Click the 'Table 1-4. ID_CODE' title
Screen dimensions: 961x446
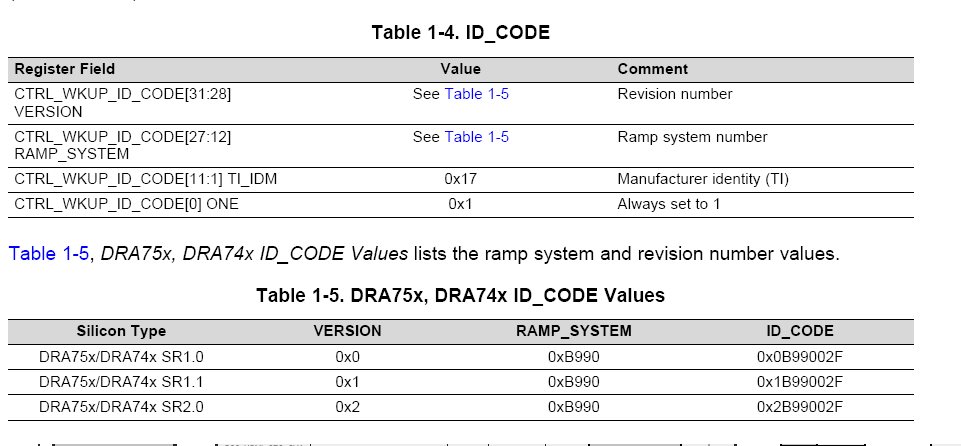pyautogui.click(x=461, y=32)
